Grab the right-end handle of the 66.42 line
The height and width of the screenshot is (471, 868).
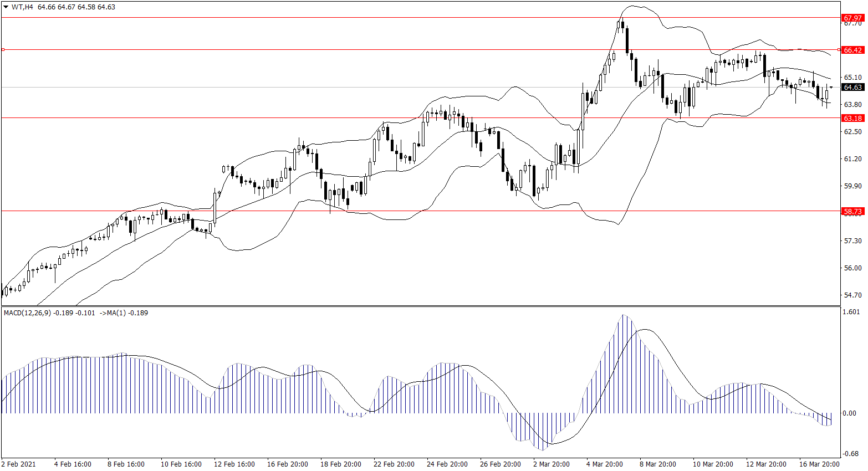coord(839,50)
